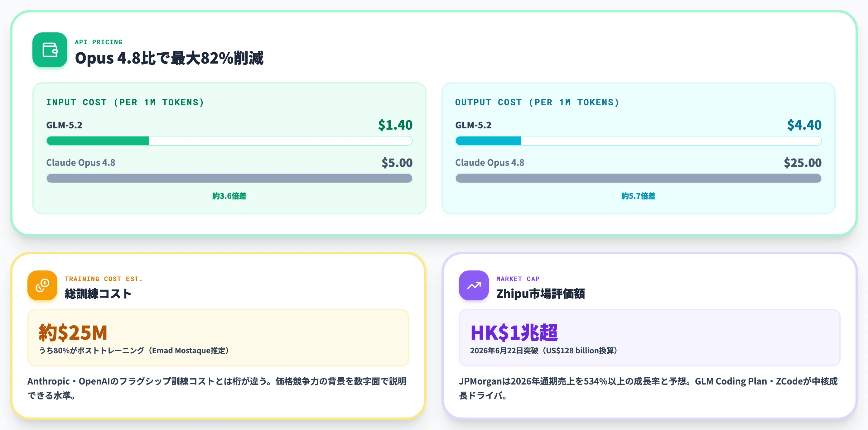This screenshot has width=868, height=430.
Task: Click the GLM-5.2 label in input cost card
Action: (x=64, y=125)
